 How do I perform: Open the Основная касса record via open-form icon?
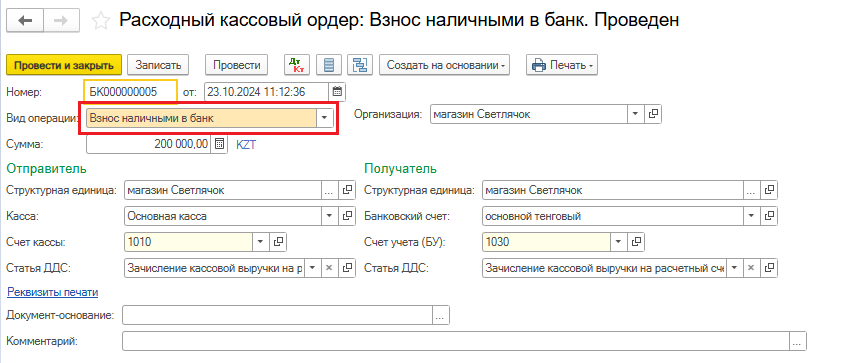click(x=348, y=216)
